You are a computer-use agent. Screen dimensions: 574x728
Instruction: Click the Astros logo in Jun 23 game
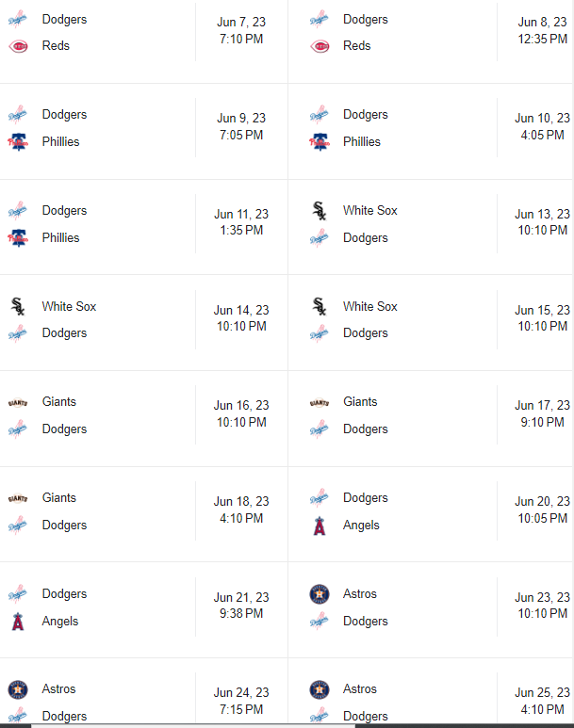point(320,594)
